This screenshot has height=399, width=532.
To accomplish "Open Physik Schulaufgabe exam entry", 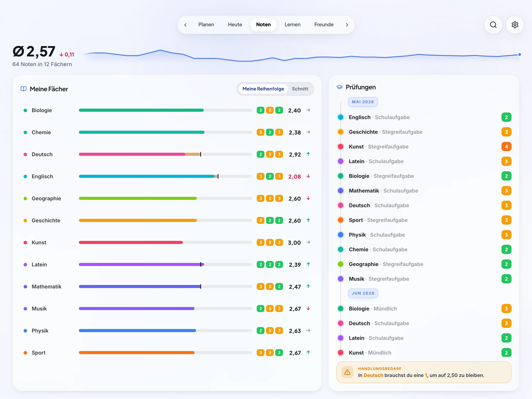I will point(424,235).
